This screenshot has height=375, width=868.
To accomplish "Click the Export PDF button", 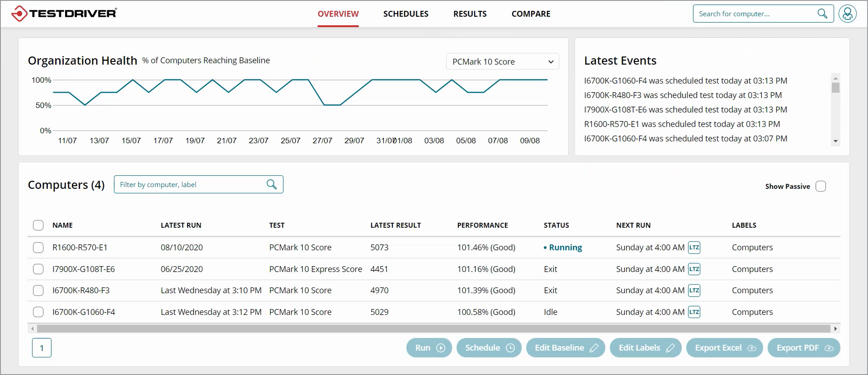I will pyautogui.click(x=804, y=347).
